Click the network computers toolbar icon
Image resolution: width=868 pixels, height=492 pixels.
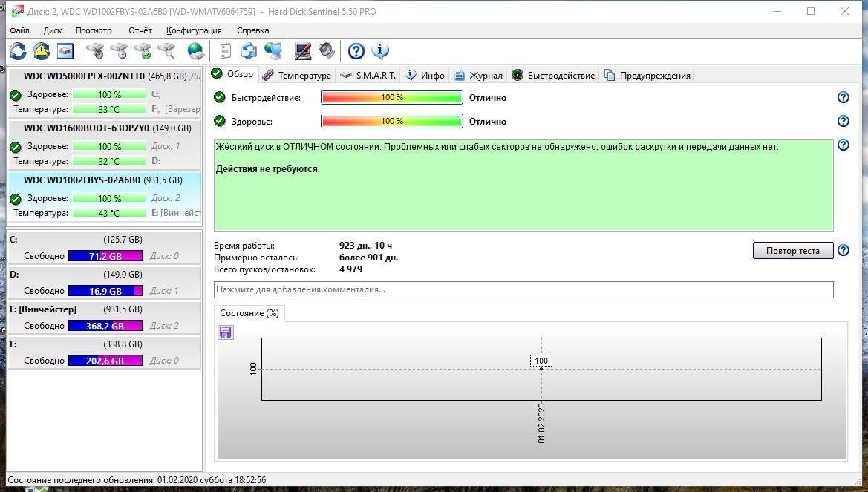click(x=273, y=51)
